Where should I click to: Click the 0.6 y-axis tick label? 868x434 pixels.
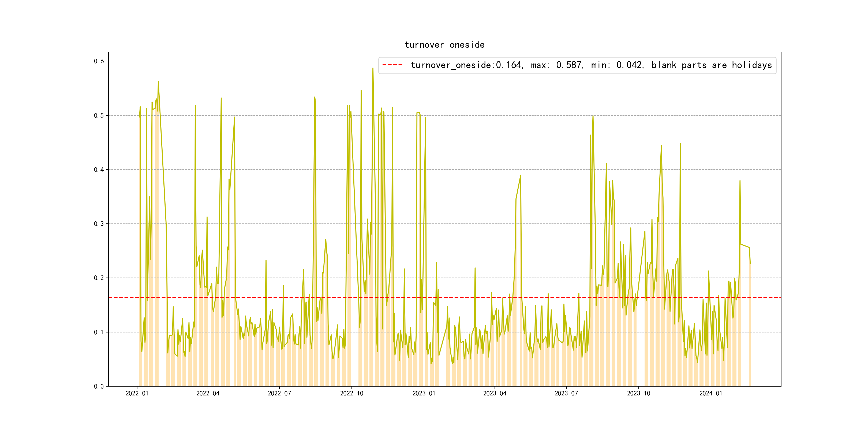(99, 61)
